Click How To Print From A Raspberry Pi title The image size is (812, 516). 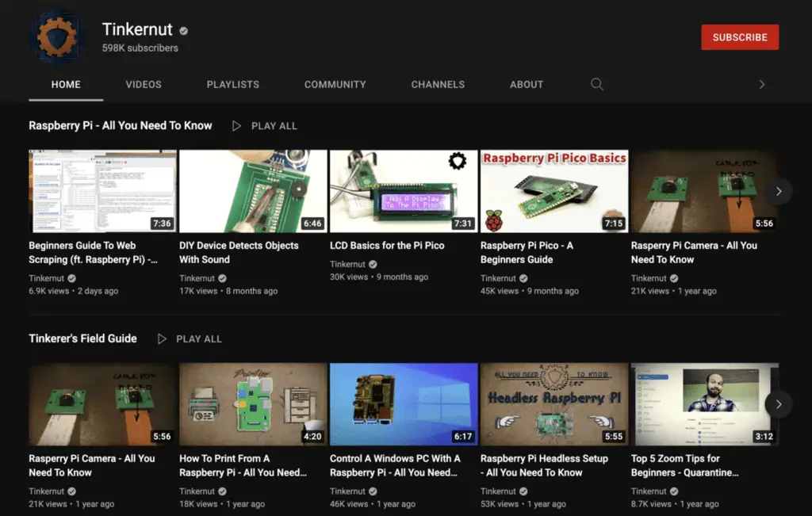(x=243, y=465)
